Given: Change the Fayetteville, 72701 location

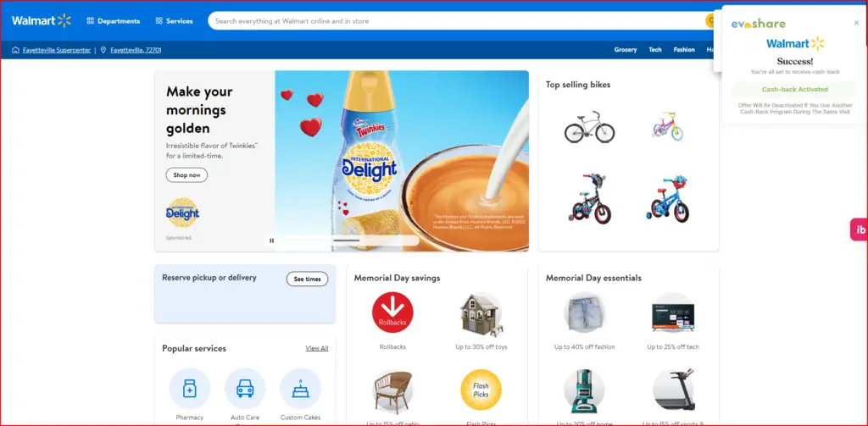Looking at the screenshot, I should click(131, 50).
